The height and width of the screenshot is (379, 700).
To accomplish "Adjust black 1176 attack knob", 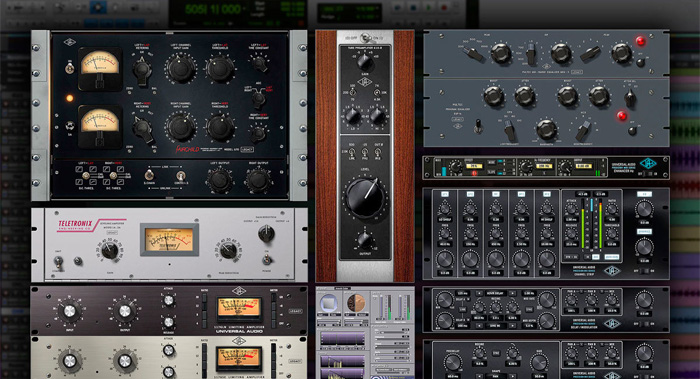I will (168, 300).
